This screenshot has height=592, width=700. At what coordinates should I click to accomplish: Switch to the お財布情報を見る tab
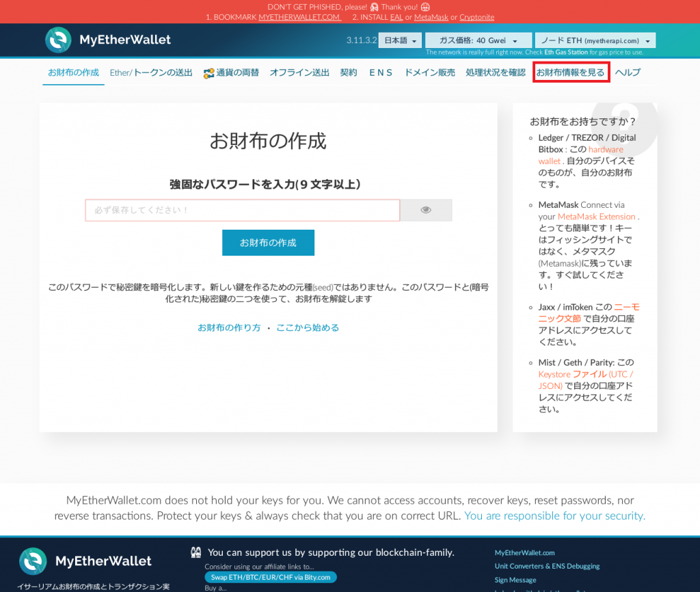[x=571, y=72]
